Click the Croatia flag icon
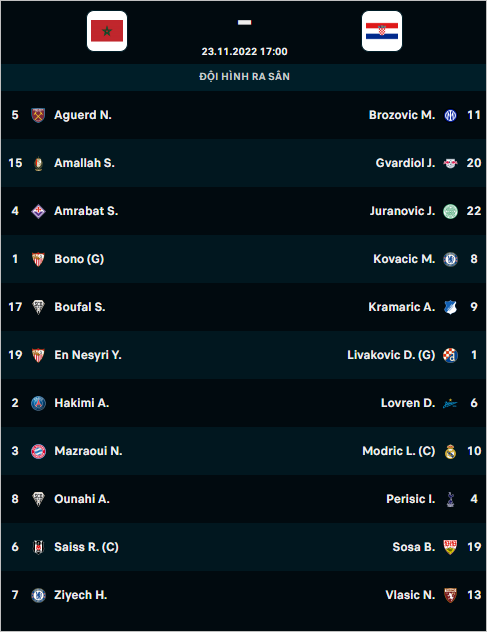 tap(382, 31)
